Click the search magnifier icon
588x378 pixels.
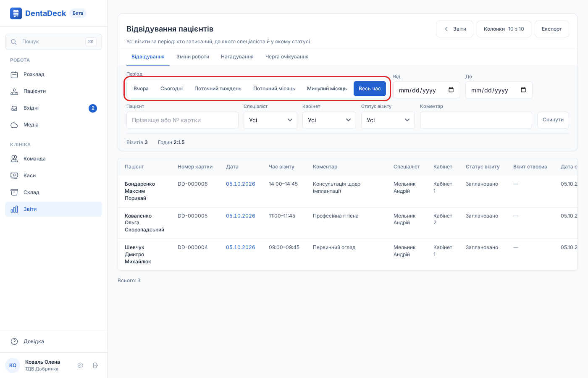14,42
